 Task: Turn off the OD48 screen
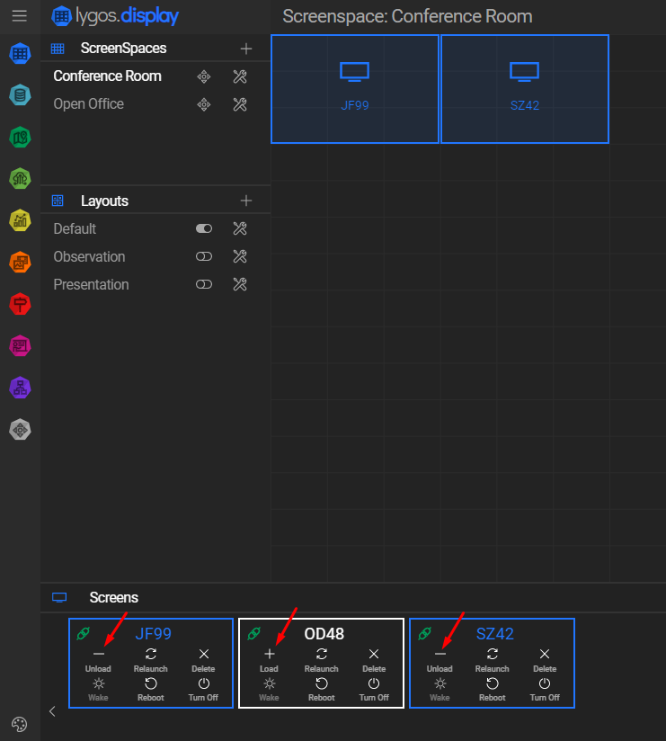tap(374, 689)
